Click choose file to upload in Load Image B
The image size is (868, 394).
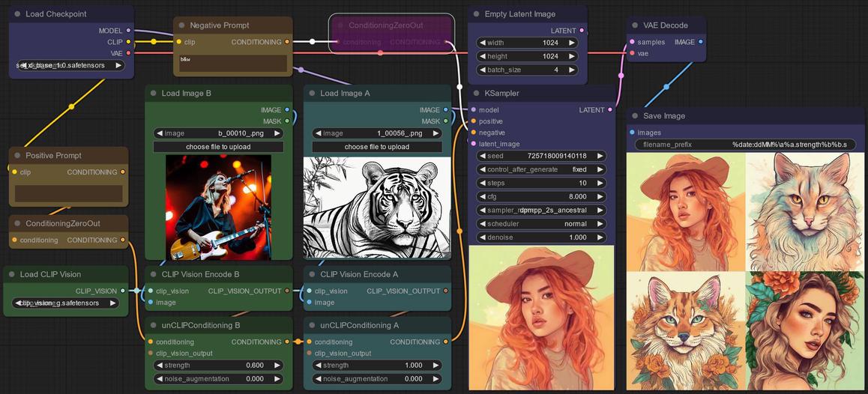218,147
